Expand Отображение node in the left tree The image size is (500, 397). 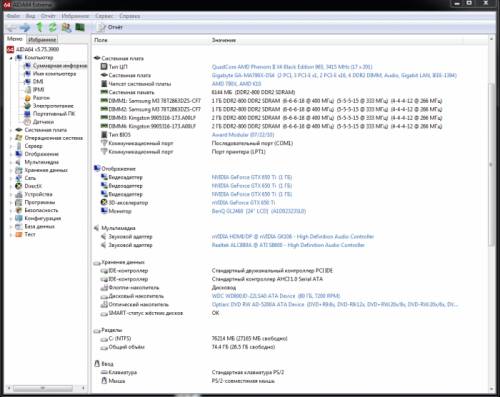(x=11, y=154)
